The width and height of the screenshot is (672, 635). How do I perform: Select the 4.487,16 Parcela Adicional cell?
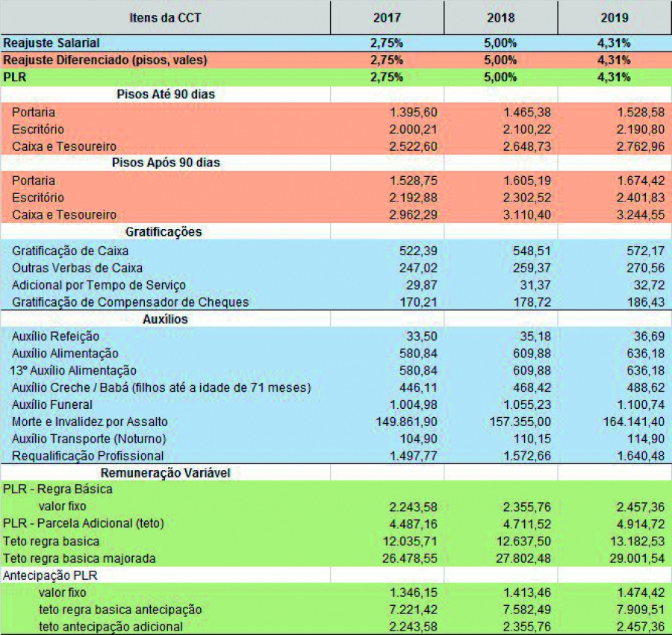pyautogui.click(x=413, y=524)
